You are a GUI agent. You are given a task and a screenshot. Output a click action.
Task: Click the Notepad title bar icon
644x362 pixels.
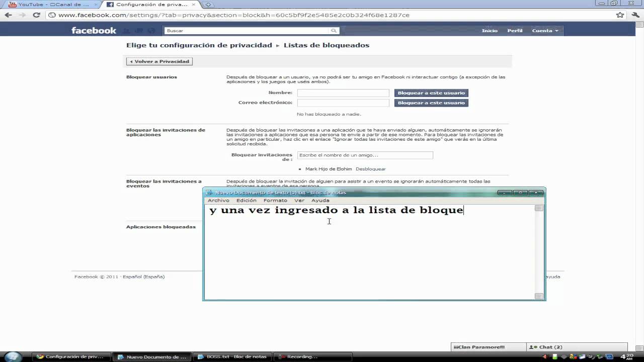click(x=209, y=193)
